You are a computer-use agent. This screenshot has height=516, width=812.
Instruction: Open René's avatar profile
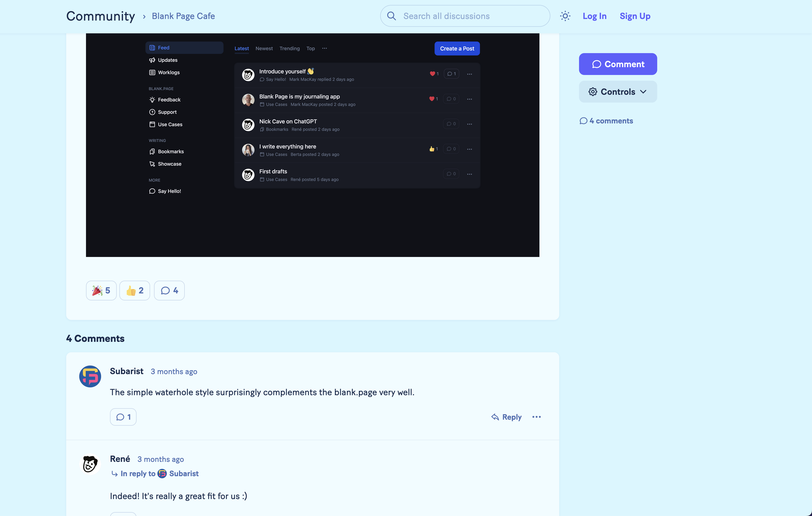pos(90,464)
